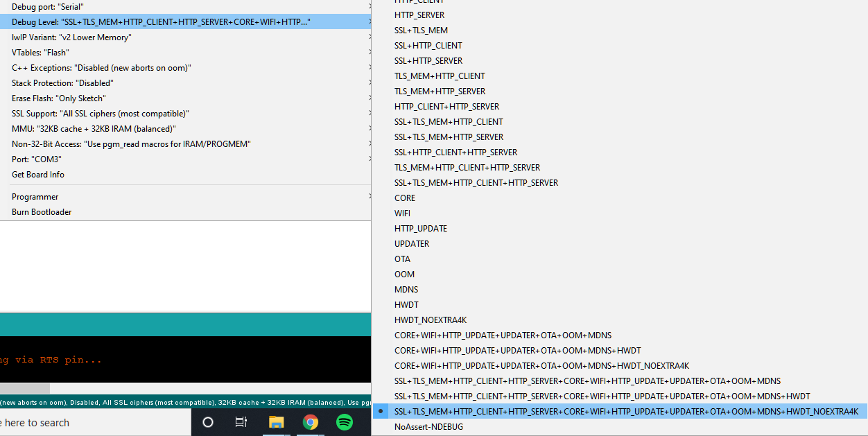Launch Google Chrome from the taskbar
This screenshot has height=436, width=868.
[311, 422]
